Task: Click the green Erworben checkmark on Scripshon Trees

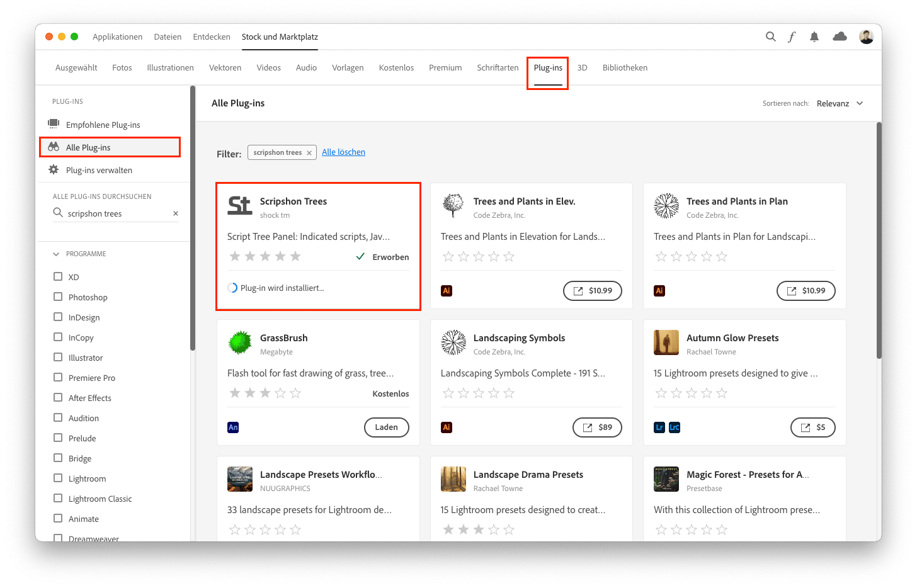Action: (360, 257)
